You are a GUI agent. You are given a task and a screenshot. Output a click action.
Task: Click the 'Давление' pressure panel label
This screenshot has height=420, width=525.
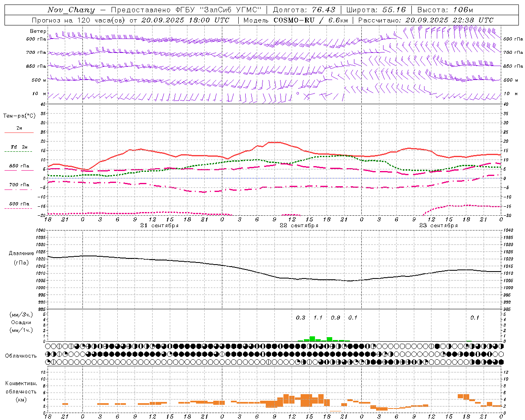pyautogui.click(x=21, y=253)
